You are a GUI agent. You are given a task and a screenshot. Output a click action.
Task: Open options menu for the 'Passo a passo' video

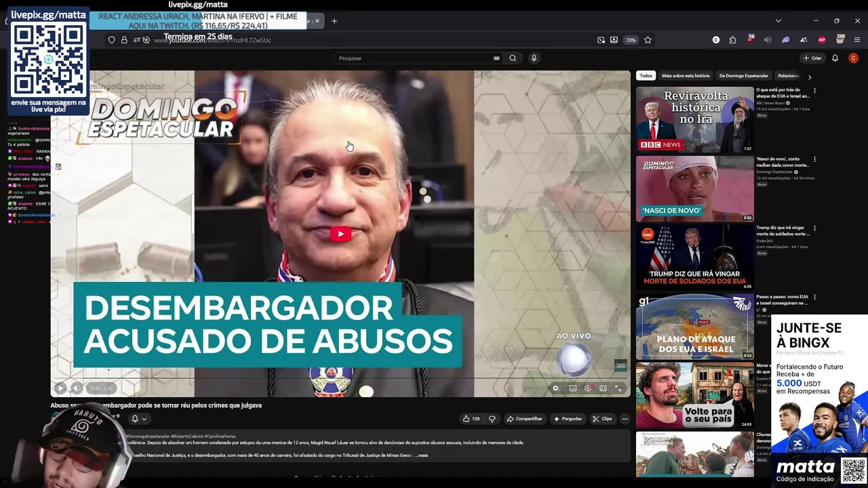[814, 298]
